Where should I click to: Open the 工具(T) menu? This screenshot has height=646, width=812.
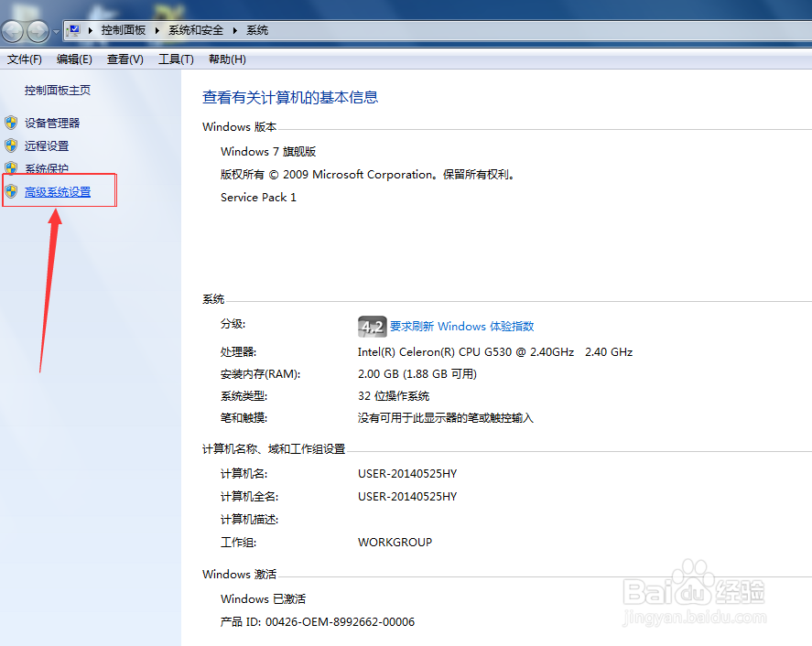pyautogui.click(x=176, y=59)
